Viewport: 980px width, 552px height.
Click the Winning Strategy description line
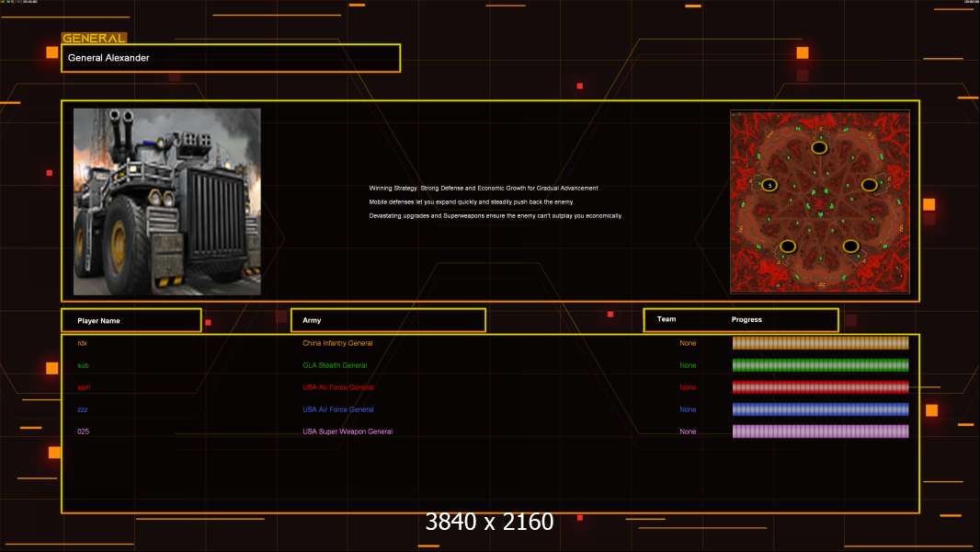pos(484,189)
